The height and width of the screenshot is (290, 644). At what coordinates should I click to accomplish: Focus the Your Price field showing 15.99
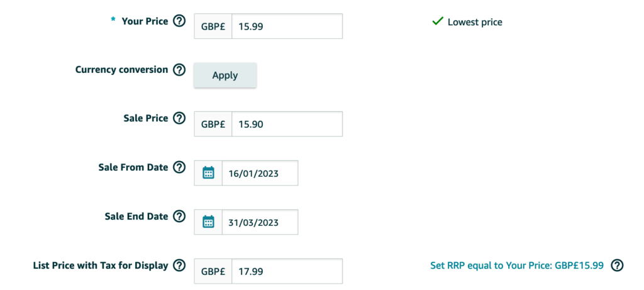[x=287, y=26]
